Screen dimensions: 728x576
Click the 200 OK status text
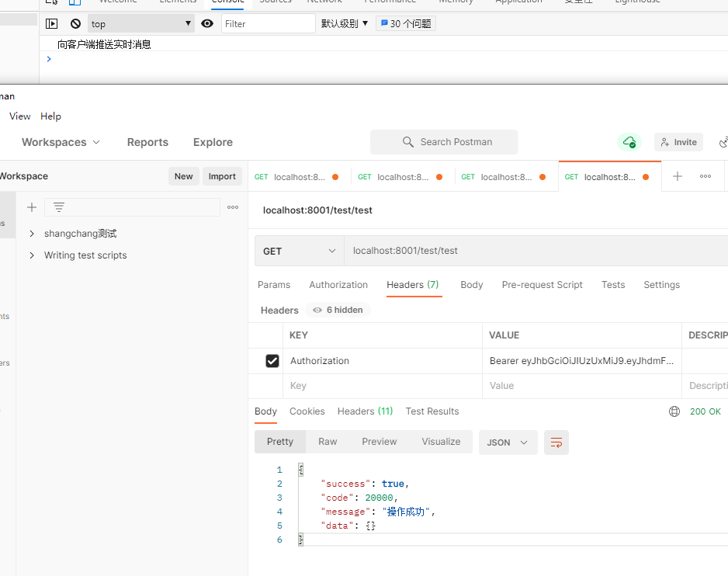[x=705, y=411]
